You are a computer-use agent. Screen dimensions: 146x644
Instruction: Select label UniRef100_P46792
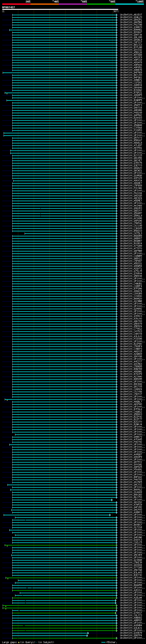131,442
